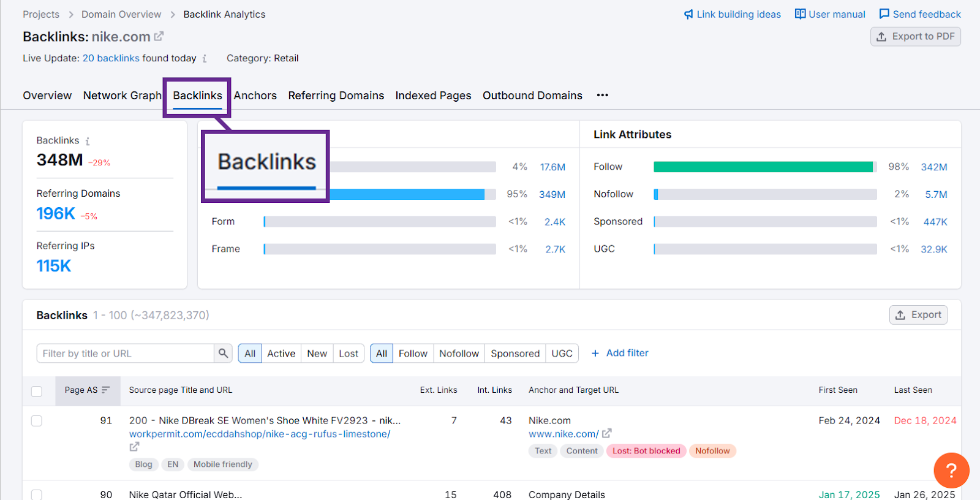Click the First Seen column header
Screen dimensions: 980x500
pyautogui.click(x=838, y=390)
